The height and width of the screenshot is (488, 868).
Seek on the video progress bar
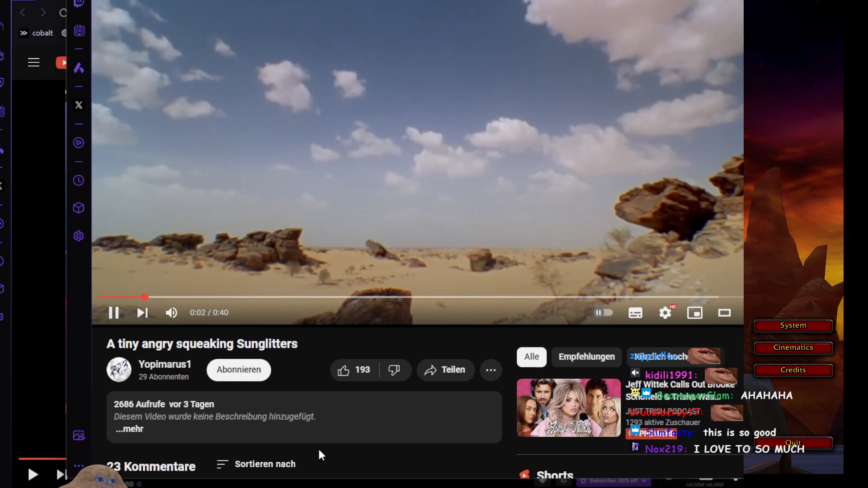[407, 297]
